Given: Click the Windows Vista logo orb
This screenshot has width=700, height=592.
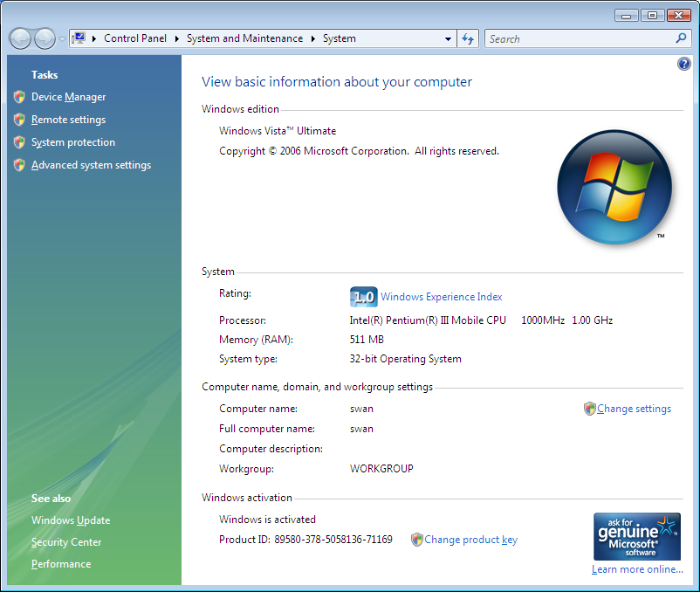Looking at the screenshot, I should click(614, 187).
